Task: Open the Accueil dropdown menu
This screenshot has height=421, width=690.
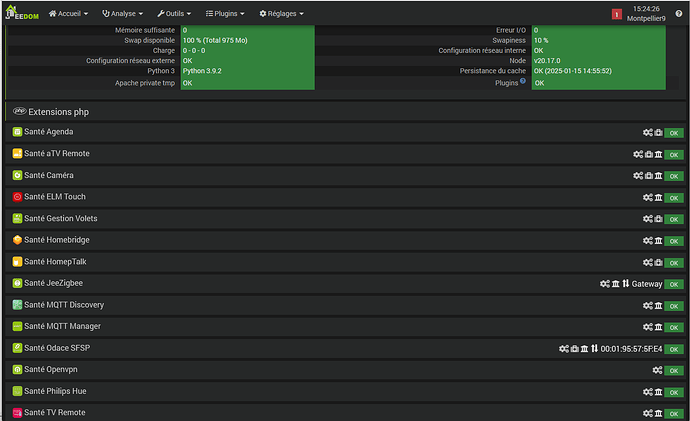Action: (68, 14)
